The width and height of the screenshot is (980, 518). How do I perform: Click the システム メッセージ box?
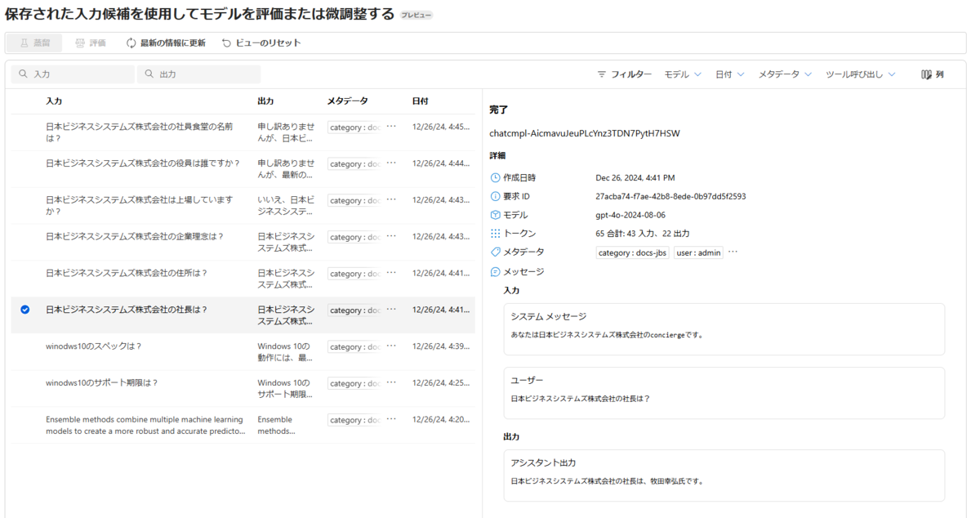point(724,329)
